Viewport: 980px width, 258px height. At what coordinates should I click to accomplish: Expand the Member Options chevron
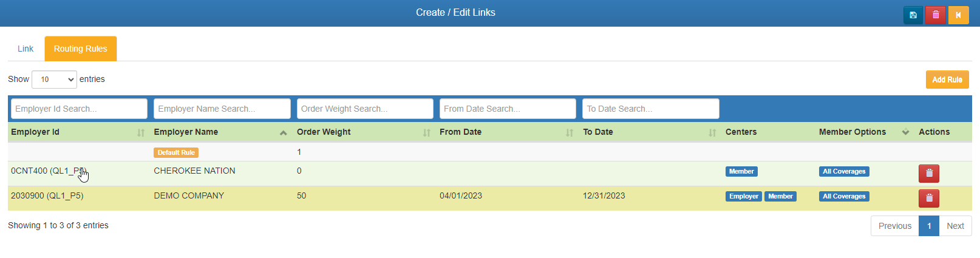coord(905,132)
